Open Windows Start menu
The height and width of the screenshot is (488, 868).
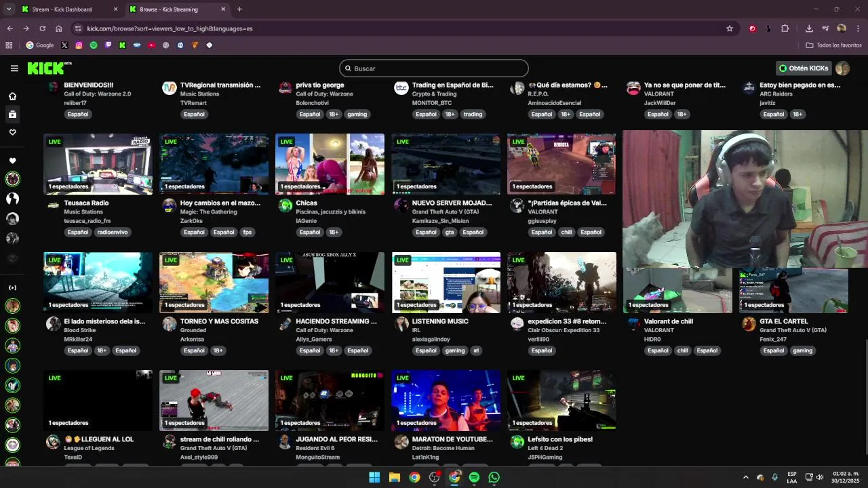pyautogui.click(x=374, y=477)
